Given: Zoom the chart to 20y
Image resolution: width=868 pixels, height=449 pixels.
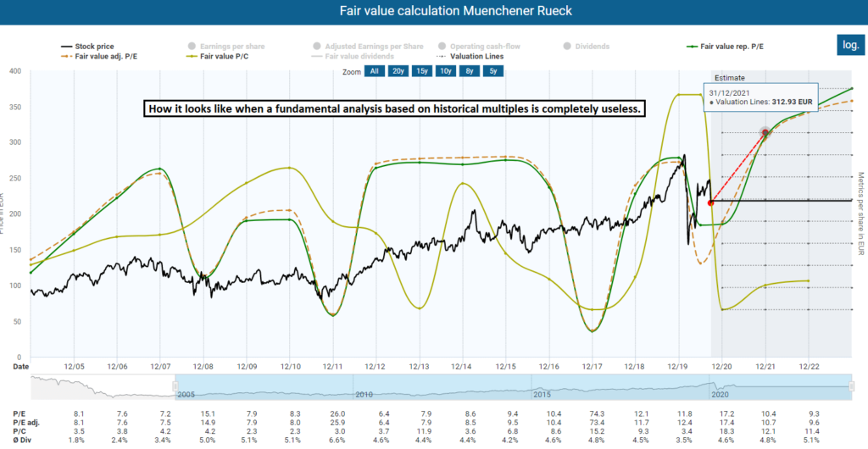Looking at the screenshot, I should 398,71.
